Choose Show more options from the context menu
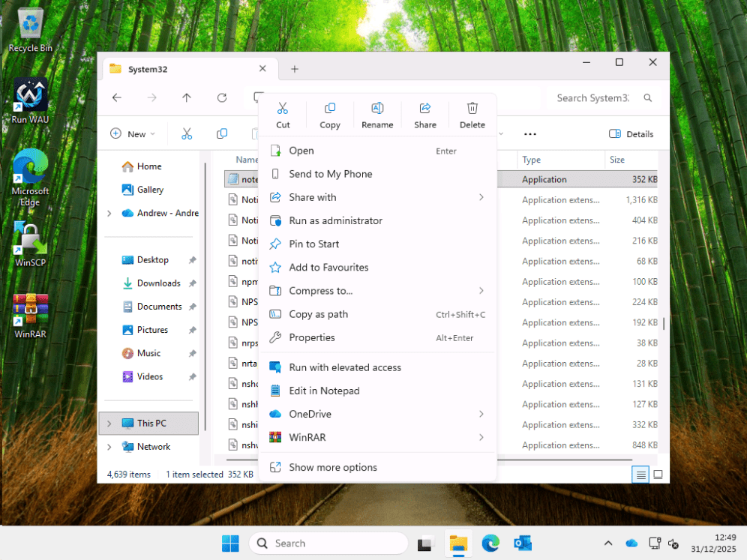This screenshot has width=747, height=560. [332, 467]
